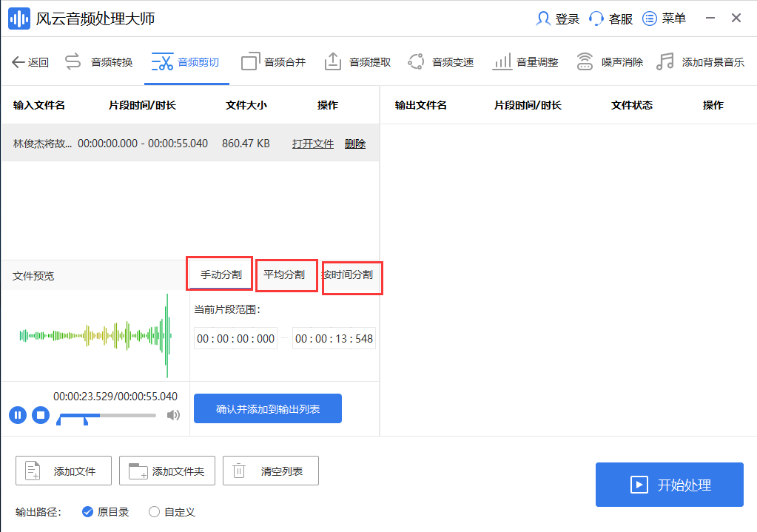
Task: Open the 音量调整 volume adjustment tool
Action: [525, 62]
